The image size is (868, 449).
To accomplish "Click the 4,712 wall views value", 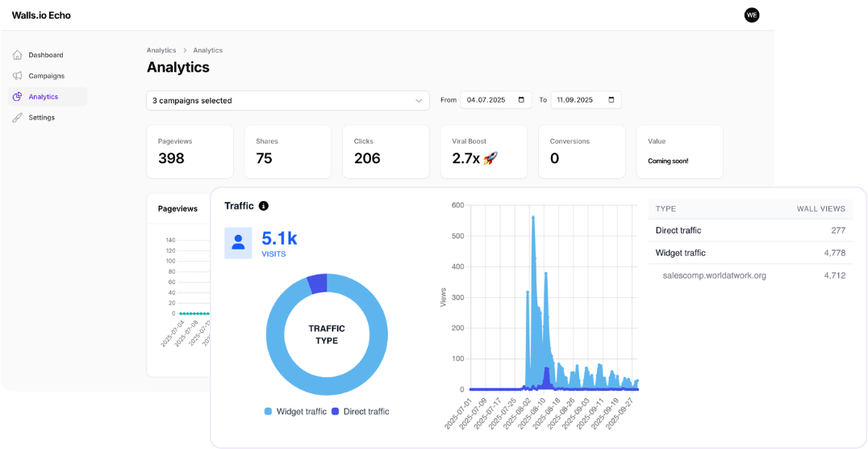I will 835,275.
